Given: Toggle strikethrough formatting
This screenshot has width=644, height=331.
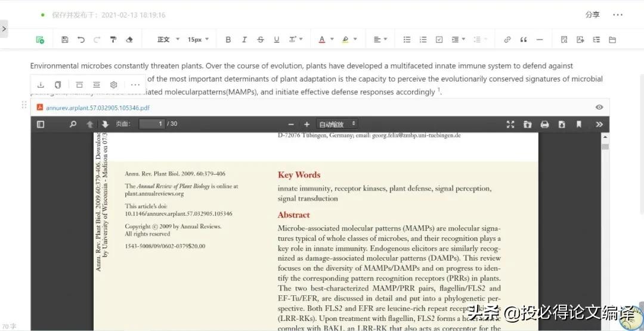Looking at the screenshot, I should [261, 40].
